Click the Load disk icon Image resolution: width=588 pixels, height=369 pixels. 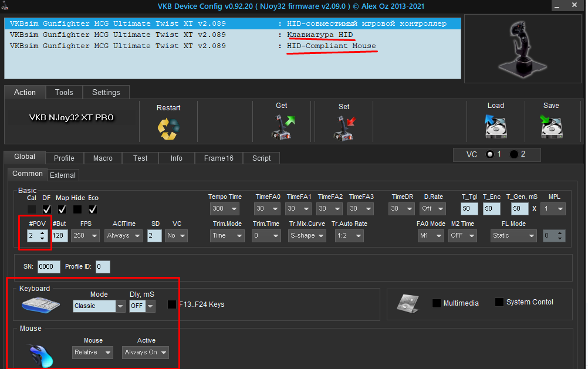tap(496, 126)
